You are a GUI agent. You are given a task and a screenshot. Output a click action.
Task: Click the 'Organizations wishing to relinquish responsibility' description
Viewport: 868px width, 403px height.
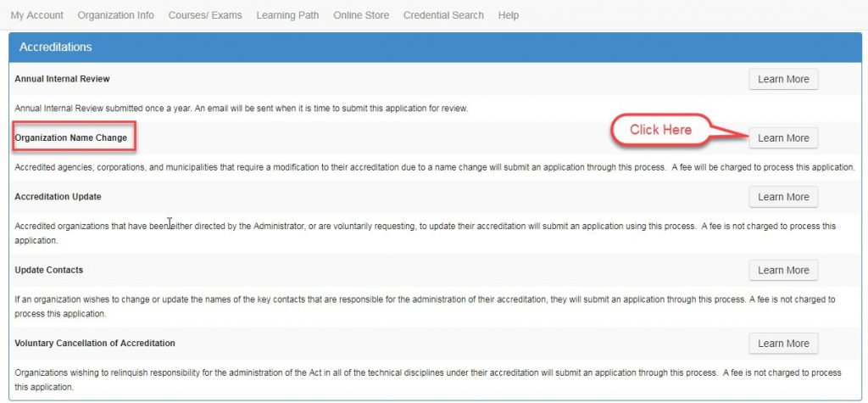point(427,380)
